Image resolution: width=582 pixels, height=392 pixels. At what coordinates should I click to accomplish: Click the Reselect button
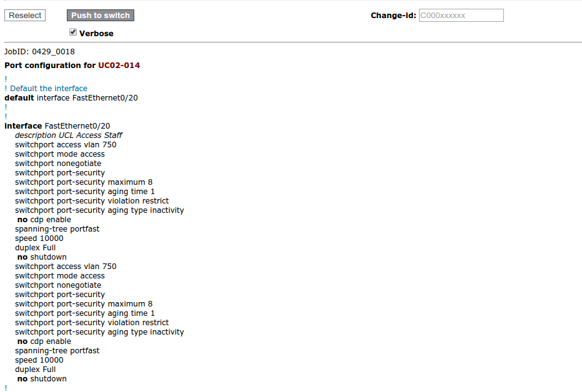(25, 16)
